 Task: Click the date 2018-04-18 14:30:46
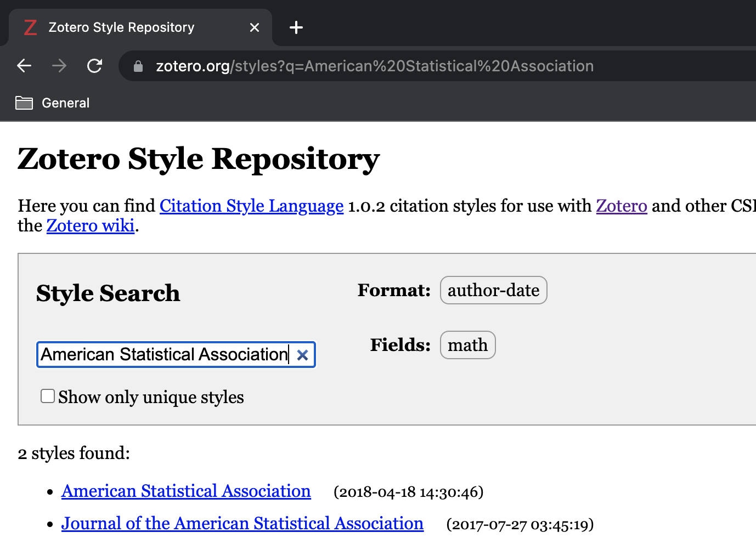coord(409,492)
